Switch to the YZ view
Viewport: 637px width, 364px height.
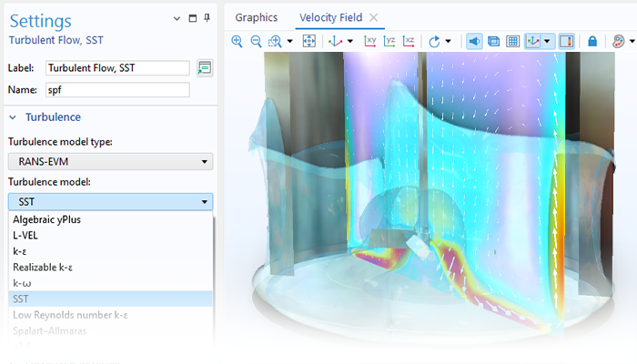tap(389, 41)
